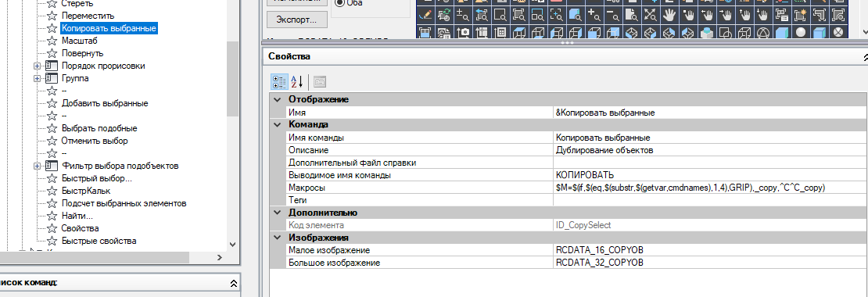Image resolution: width=868 pixels, height=297 pixels.
Task: Select Копировать выбранные in the tree
Action: (x=109, y=28)
